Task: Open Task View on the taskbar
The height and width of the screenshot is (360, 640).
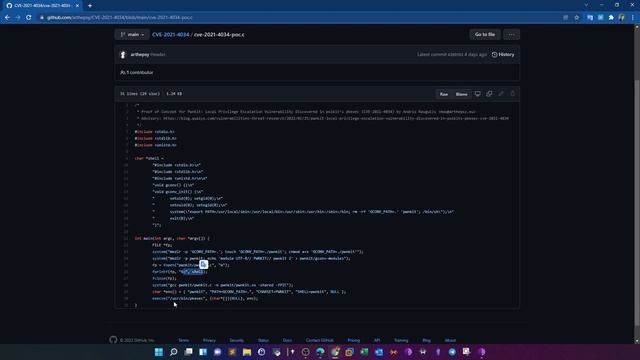Action: coord(188,352)
